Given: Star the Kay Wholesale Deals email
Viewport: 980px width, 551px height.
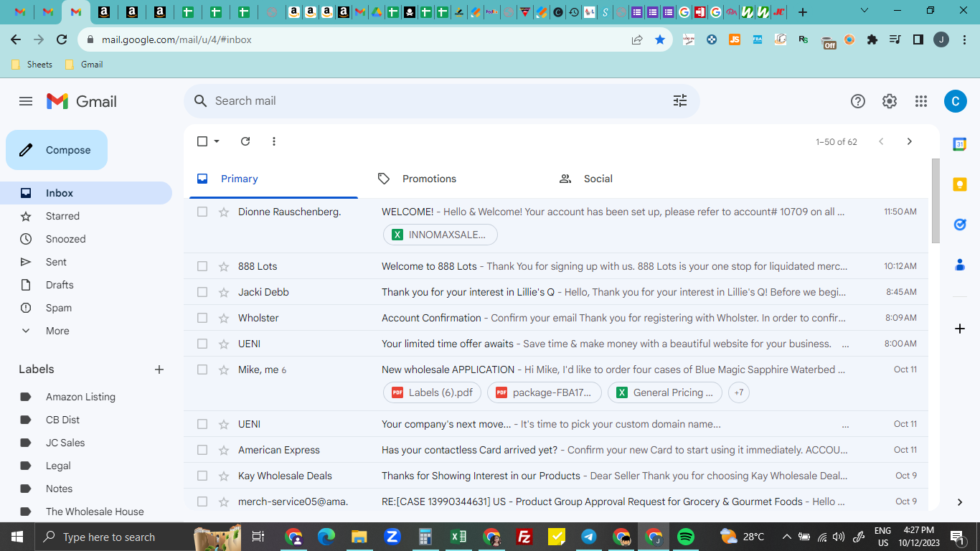Looking at the screenshot, I should (224, 476).
